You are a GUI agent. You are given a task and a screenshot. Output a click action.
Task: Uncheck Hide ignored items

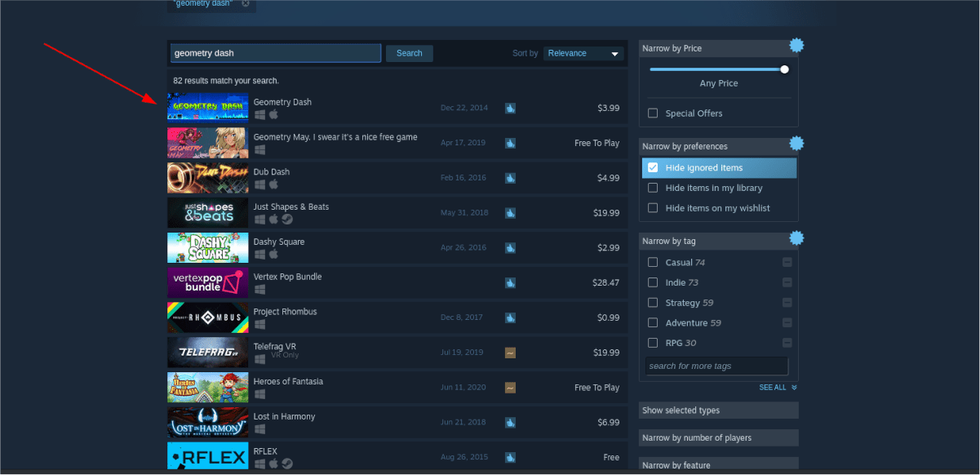pyautogui.click(x=653, y=167)
